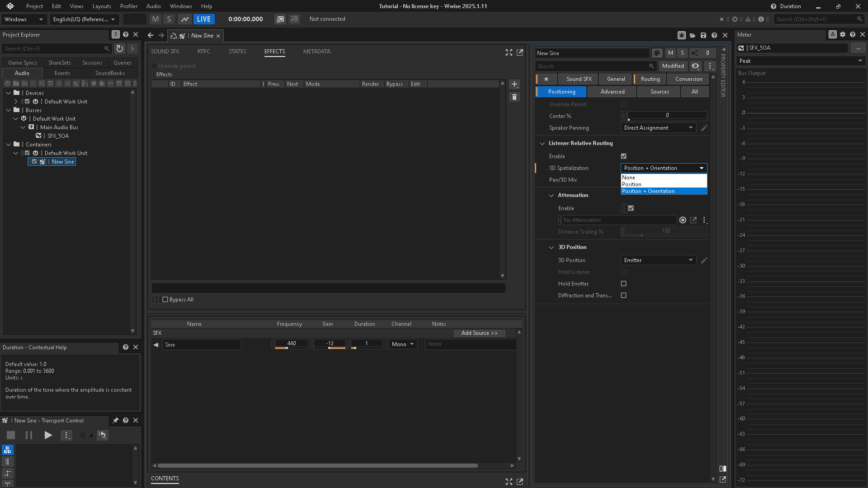The height and width of the screenshot is (488, 868).
Task: Enable Hold Emitter checkbox
Action: tap(624, 284)
